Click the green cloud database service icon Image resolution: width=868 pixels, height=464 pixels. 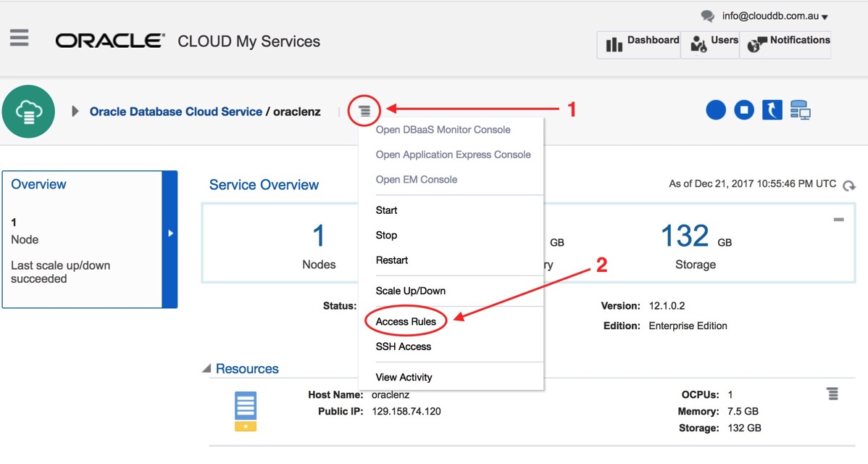coord(28,111)
